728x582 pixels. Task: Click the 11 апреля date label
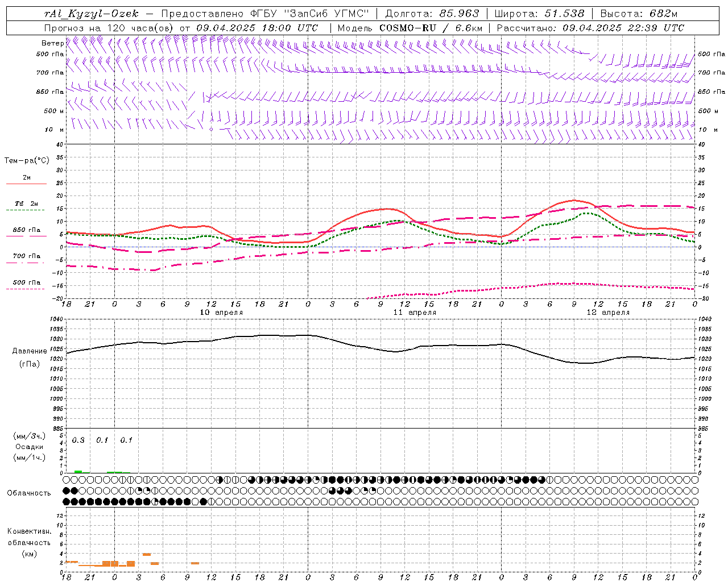tap(415, 313)
